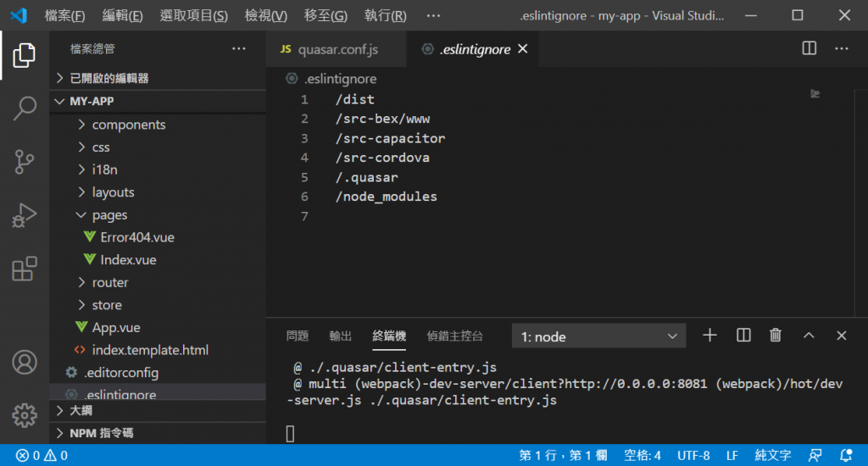This screenshot has width=868, height=466.
Task: Open App.vue file
Action: pos(158,328)
